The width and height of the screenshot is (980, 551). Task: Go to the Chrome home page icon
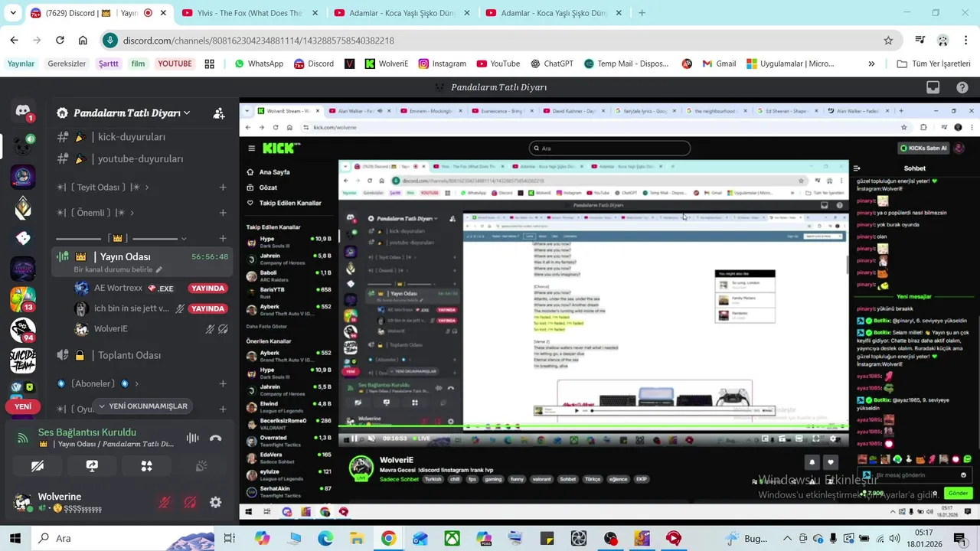pos(83,41)
